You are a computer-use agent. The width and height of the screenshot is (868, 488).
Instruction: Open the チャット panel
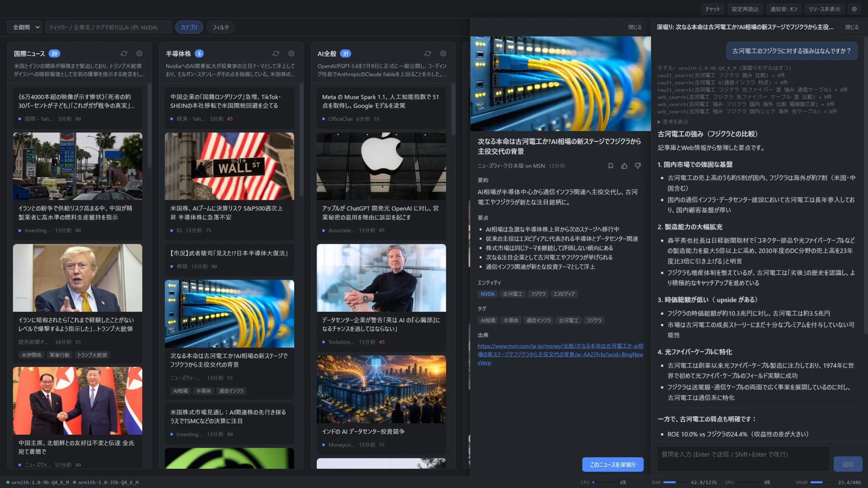pos(713,9)
